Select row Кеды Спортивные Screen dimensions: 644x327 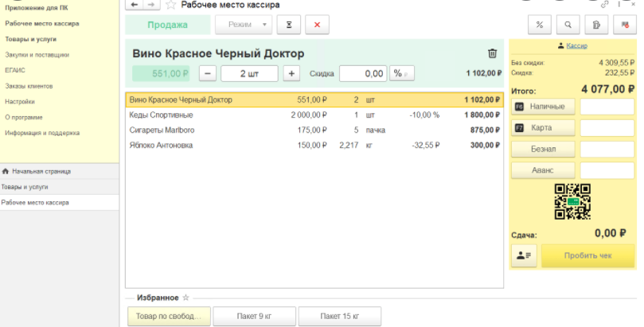click(314, 115)
